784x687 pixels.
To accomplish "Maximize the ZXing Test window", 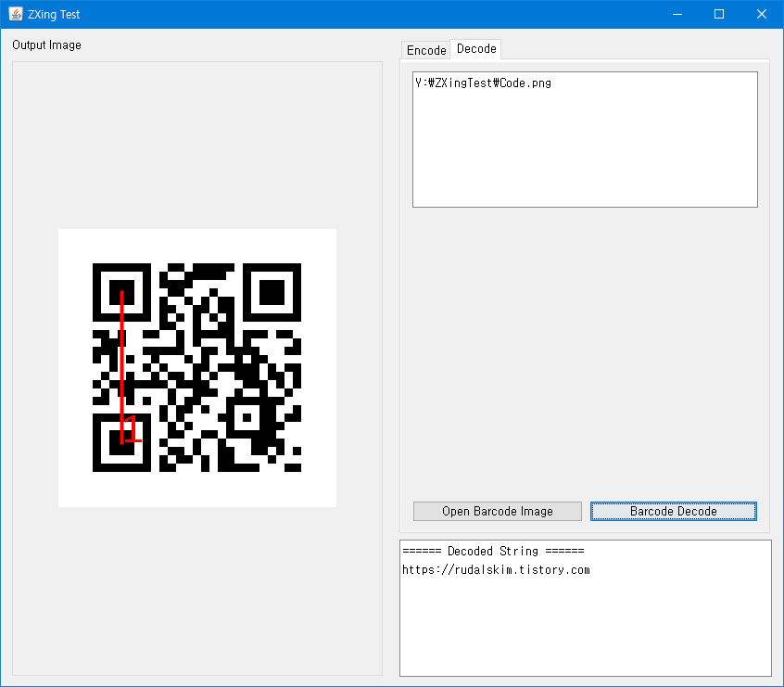I will point(719,14).
